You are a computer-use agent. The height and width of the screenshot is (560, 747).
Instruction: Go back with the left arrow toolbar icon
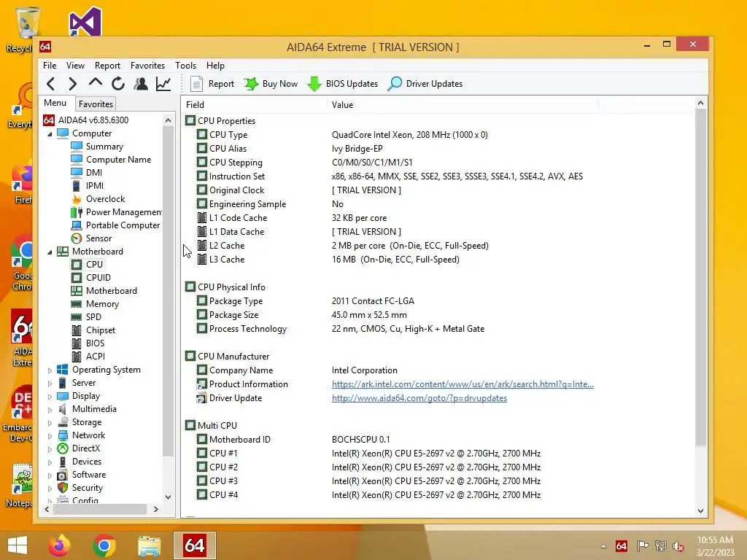pos(50,84)
